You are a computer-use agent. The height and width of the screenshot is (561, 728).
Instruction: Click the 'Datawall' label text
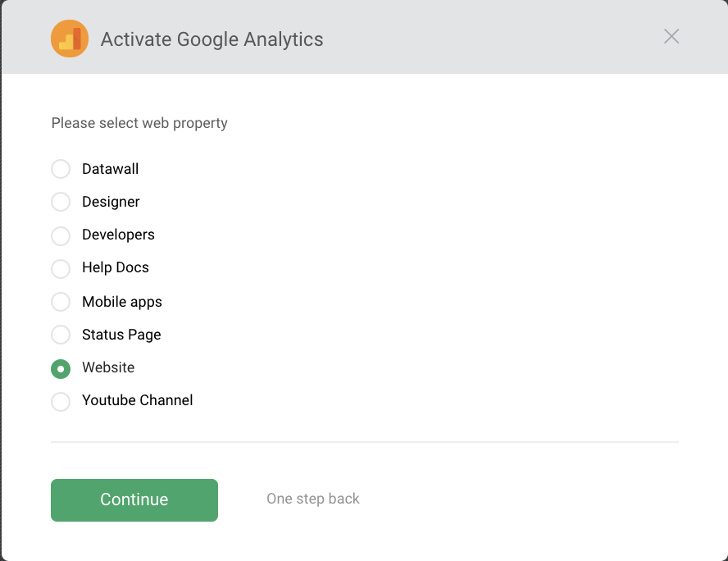tap(111, 169)
